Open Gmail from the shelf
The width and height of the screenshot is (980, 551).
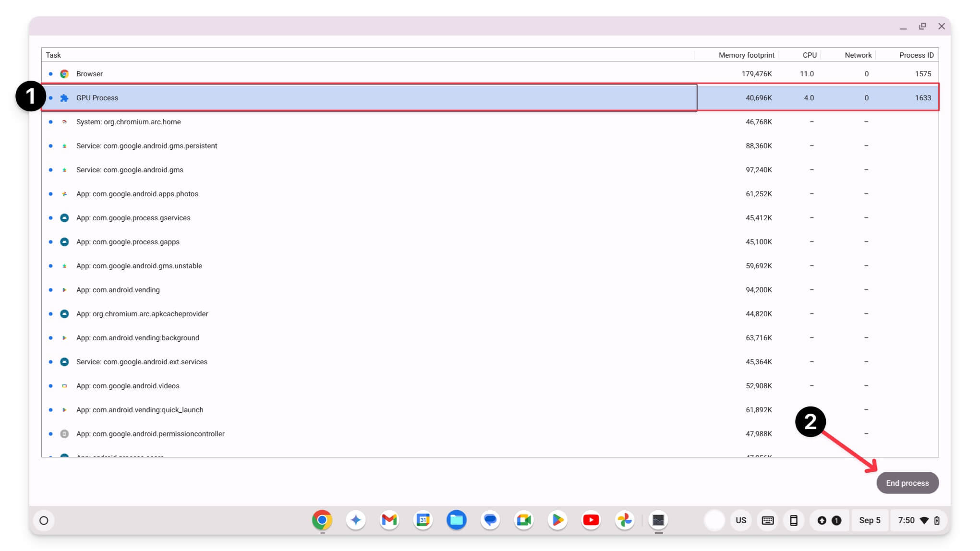coord(389,520)
